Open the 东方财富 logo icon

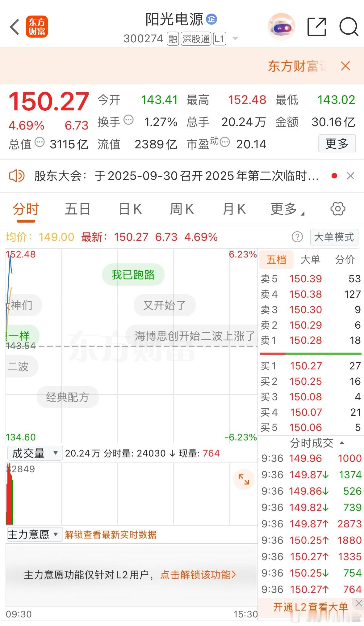(37, 27)
